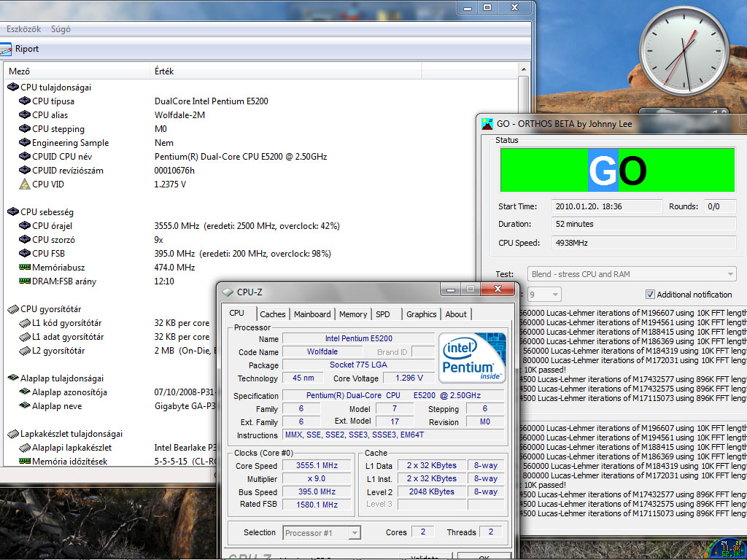747x560 pixels.
Task: Click the desktop analog clock gadget
Action: point(684,50)
